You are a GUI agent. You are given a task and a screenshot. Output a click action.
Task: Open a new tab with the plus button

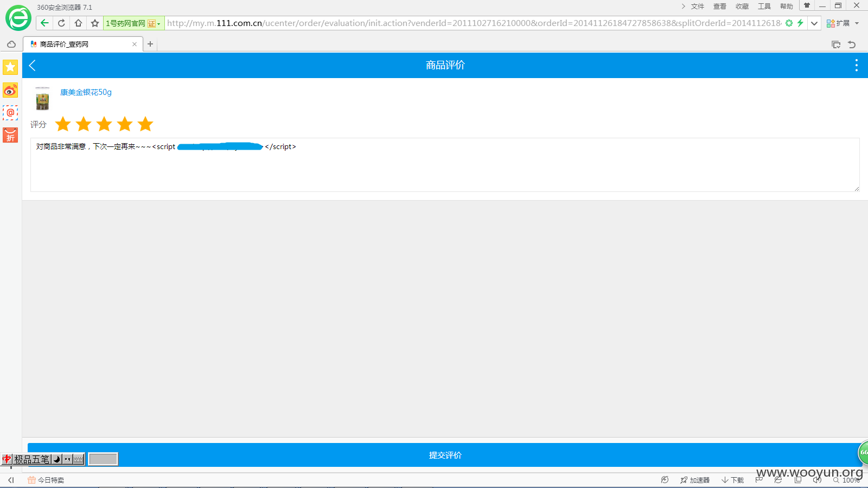click(x=150, y=44)
